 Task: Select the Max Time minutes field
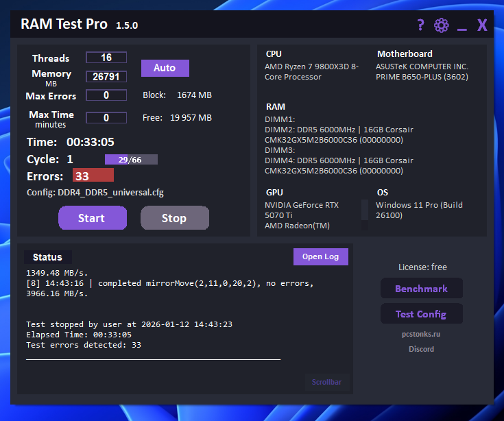(x=106, y=117)
